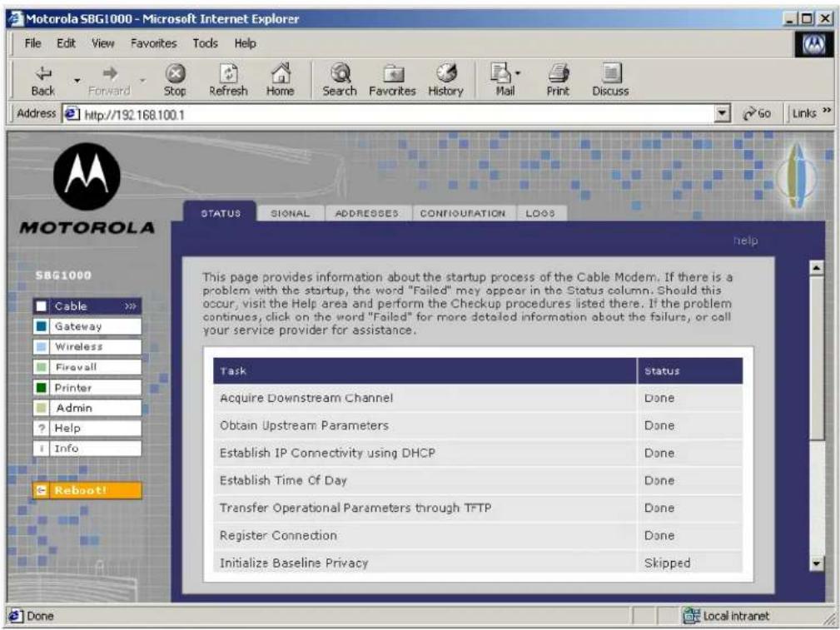Click the vertical scrollbar thumb
840x630 pixels.
coord(816,358)
